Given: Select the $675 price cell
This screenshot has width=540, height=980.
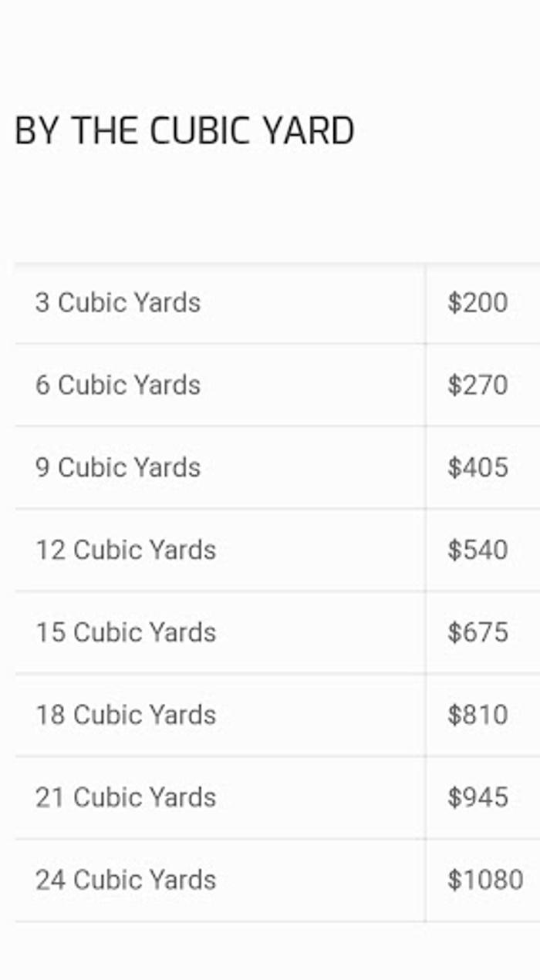Looking at the screenshot, I should 478,632.
